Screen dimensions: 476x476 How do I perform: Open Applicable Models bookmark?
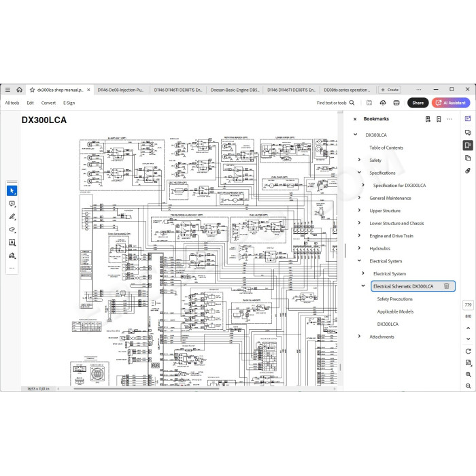coord(395,311)
